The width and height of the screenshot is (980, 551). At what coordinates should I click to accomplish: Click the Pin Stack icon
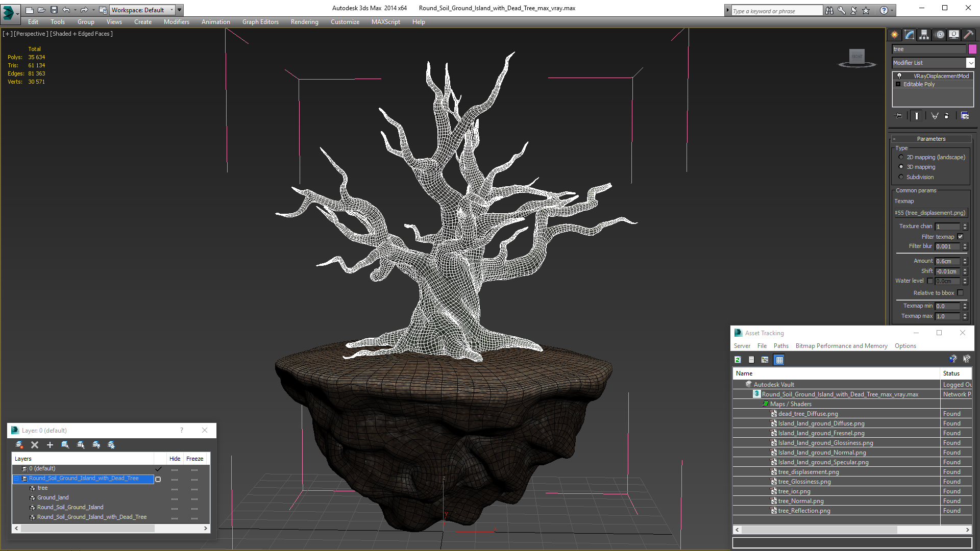coord(899,116)
